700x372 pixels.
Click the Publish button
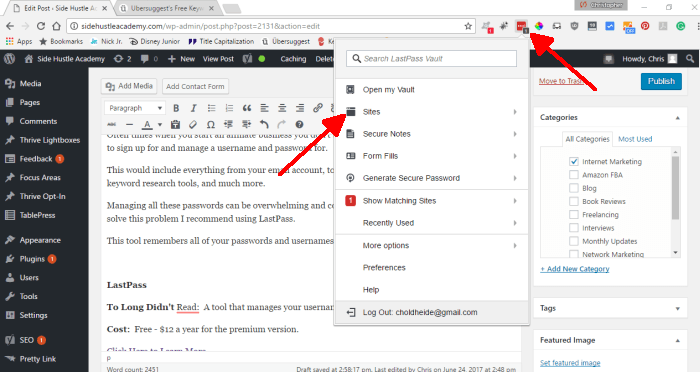(x=661, y=81)
